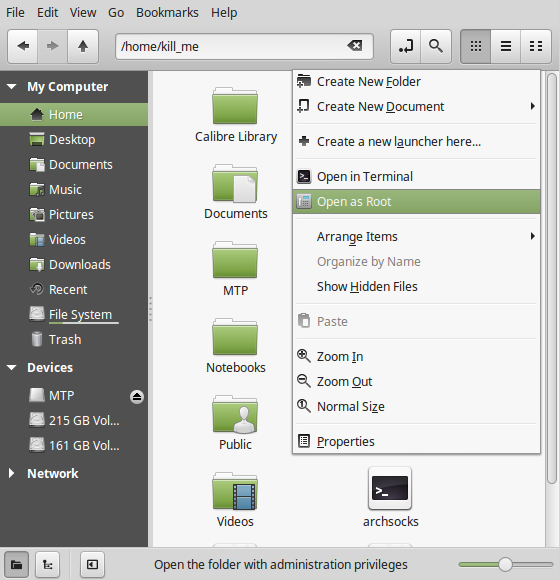Open Desktop in the sidebar
Image resolution: width=559 pixels, height=580 pixels.
click(x=74, y=140)
